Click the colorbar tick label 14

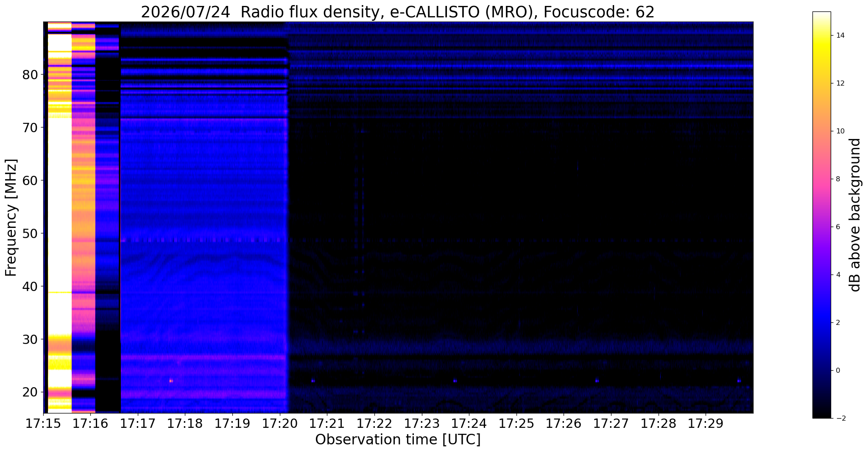pyautogui.click(x=839, y=36)
